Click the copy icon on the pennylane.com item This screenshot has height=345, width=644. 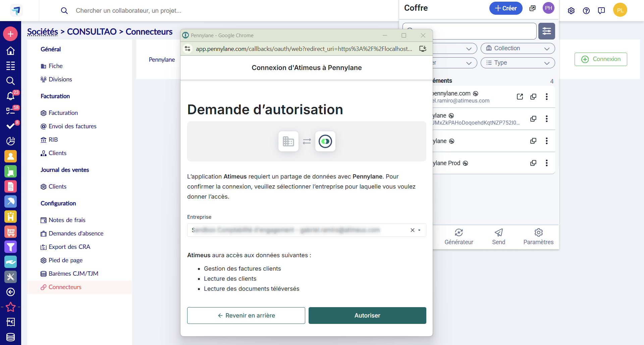[x=533, y=97]
